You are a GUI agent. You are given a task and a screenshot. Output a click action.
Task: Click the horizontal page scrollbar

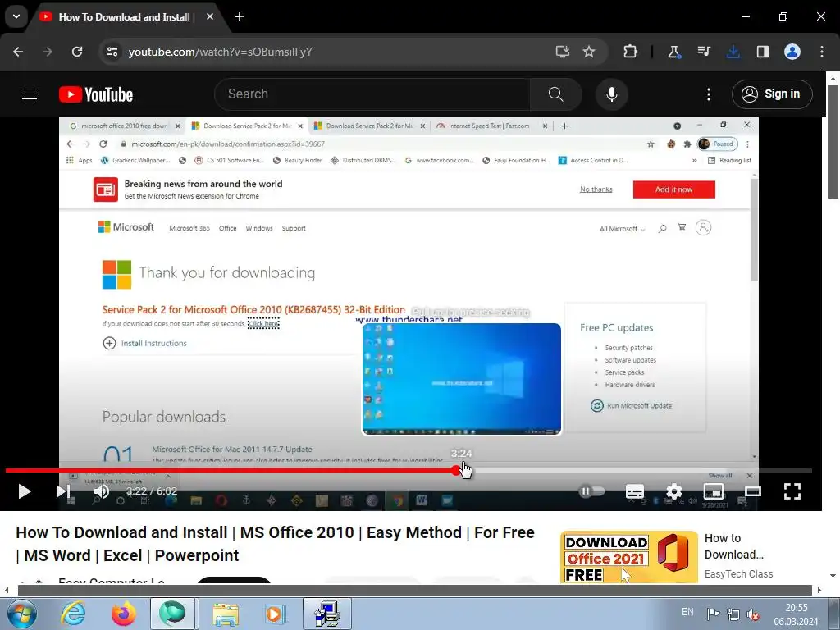pyautogui.click(x=416, y=591)
